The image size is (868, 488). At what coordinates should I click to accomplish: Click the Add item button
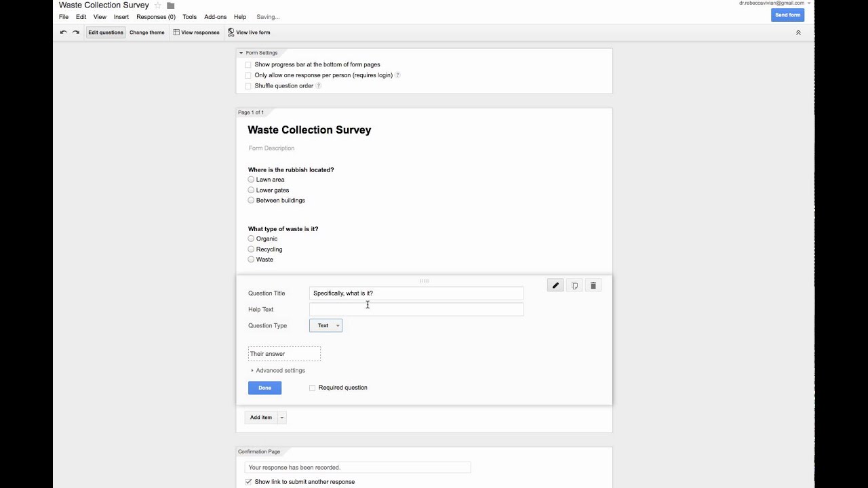coord(261,418)
